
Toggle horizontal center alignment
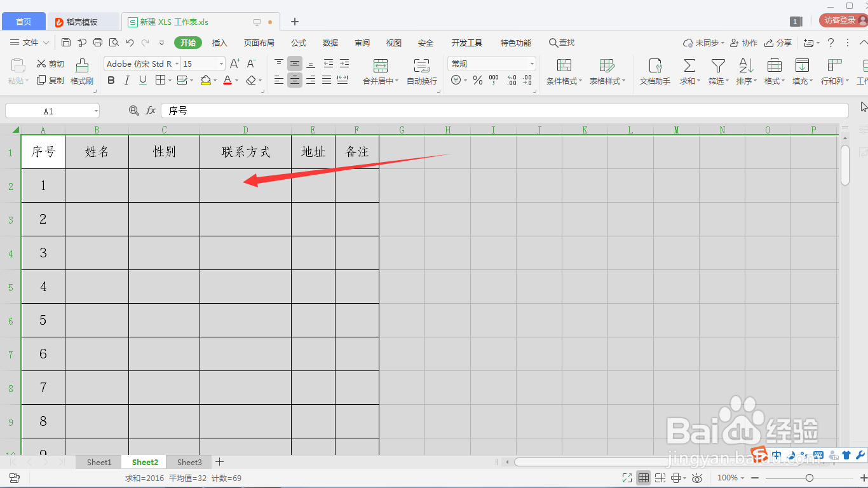(x=295, y=80)
